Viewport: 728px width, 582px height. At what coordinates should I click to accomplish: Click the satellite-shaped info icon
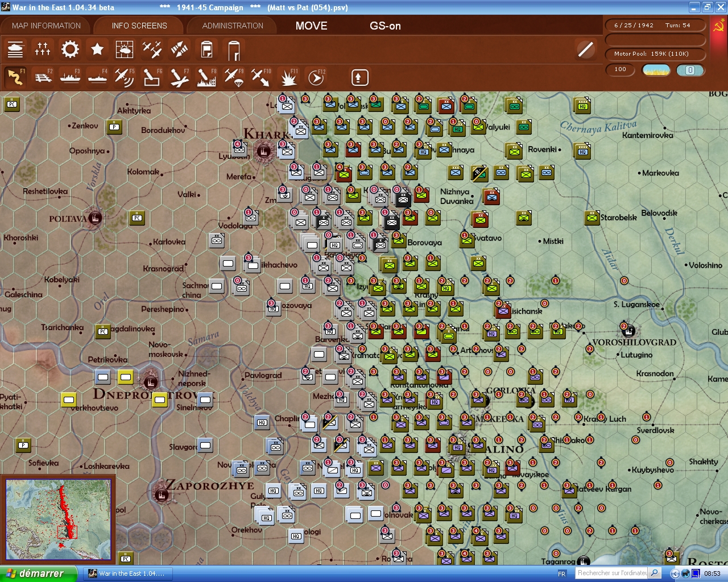[179, 50]
